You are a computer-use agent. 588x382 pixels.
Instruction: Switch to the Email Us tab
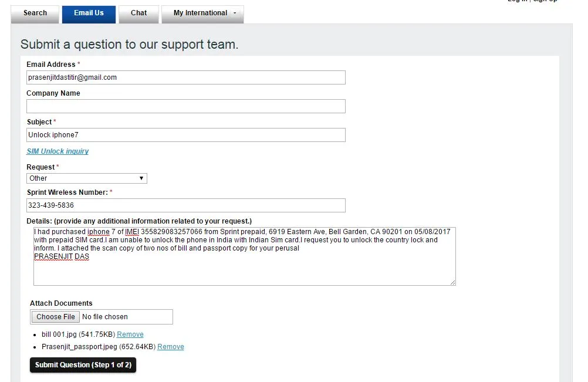pyautogui.click(x=89, y=13)
